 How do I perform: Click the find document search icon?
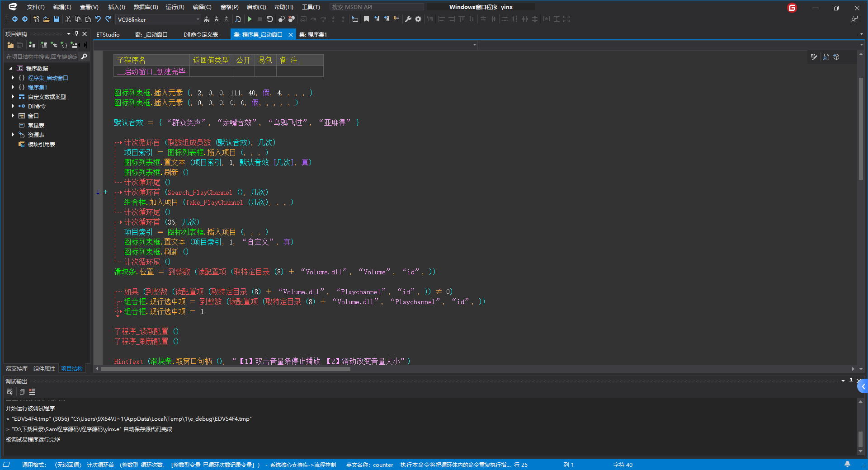(x=238, y=19)
